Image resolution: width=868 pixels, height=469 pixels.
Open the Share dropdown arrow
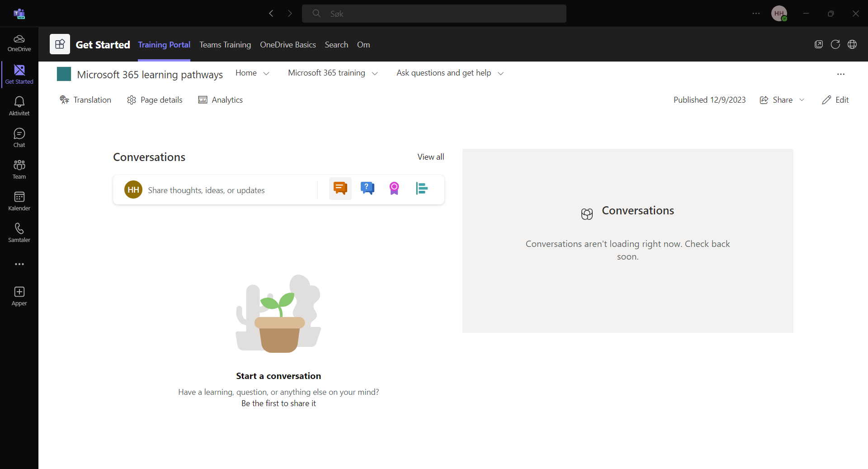coord(802,100)
